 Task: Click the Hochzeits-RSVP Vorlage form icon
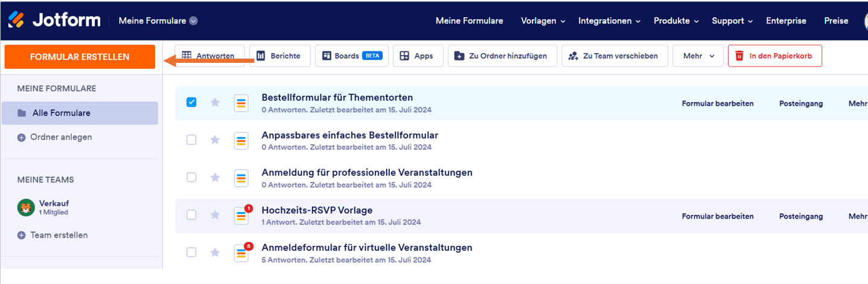coord(241,216)
